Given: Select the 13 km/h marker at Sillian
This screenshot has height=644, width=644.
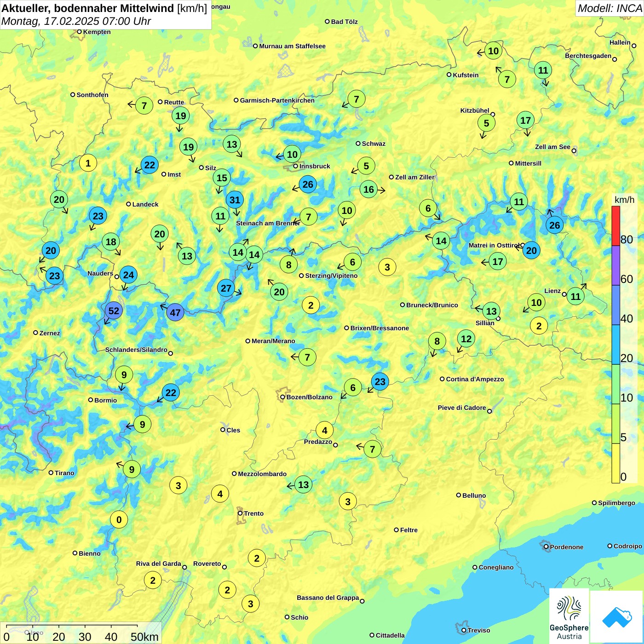Looking at the screenshot, I should tap(491, 311).
